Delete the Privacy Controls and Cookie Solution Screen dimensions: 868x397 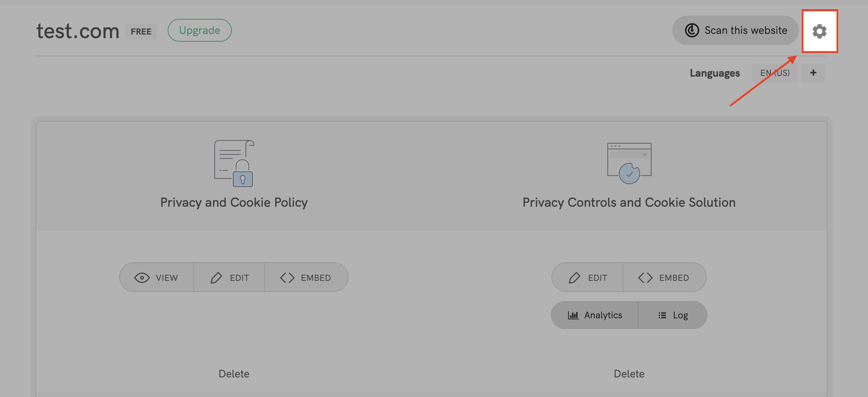tap(629, 373)
